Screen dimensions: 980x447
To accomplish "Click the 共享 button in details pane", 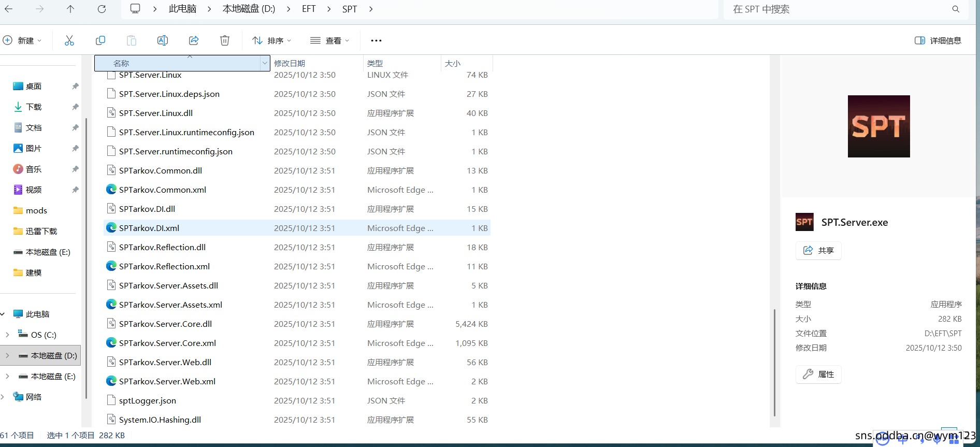I will click(x=818, y=251).
